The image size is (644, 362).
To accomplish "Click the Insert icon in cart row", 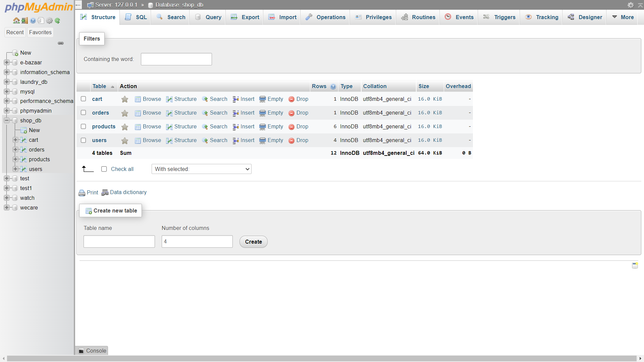I will coord(236,99).
